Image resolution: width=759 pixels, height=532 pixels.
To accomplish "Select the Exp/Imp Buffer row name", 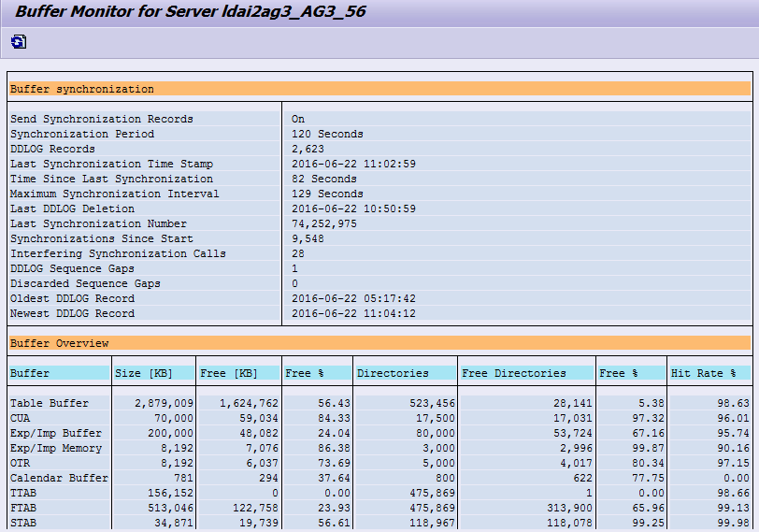I will point(56,434).
